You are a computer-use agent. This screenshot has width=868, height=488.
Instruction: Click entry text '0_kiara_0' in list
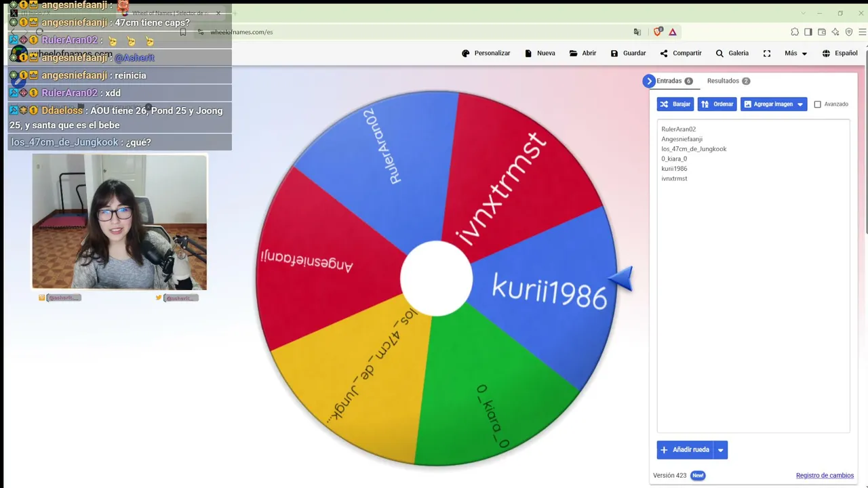coord(674,159)
